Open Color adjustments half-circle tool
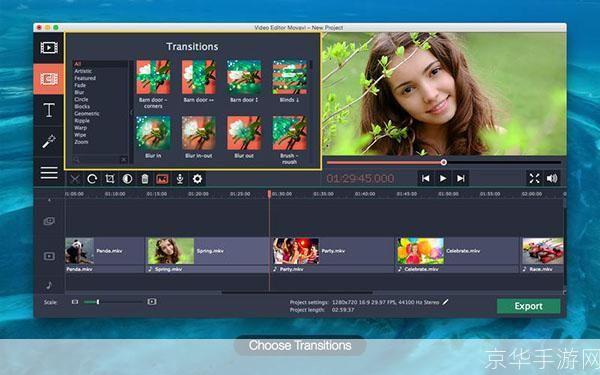The height and width of the screenshot is (375, 600). coord(127,179)
